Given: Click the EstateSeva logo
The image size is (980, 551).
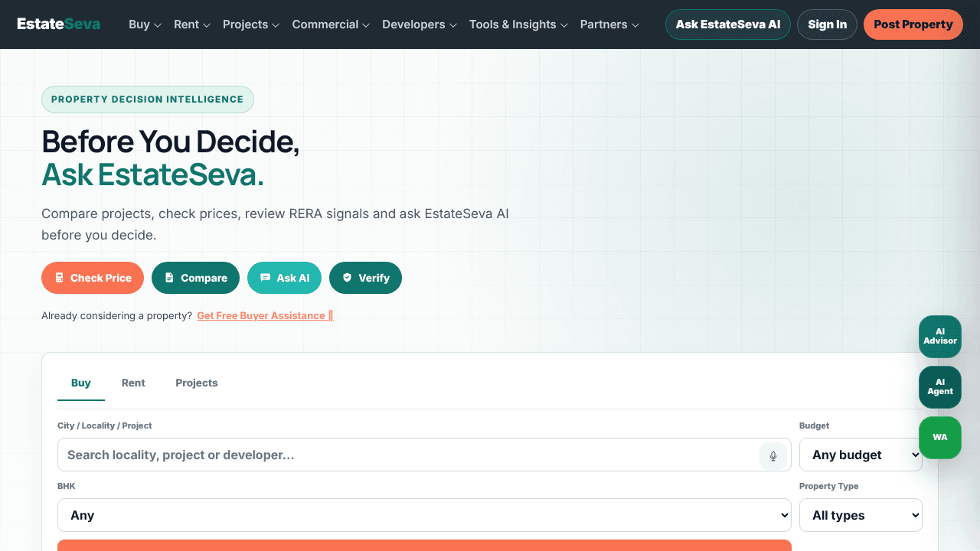Looking at the screenshot, I should click(x=58, y=24).
